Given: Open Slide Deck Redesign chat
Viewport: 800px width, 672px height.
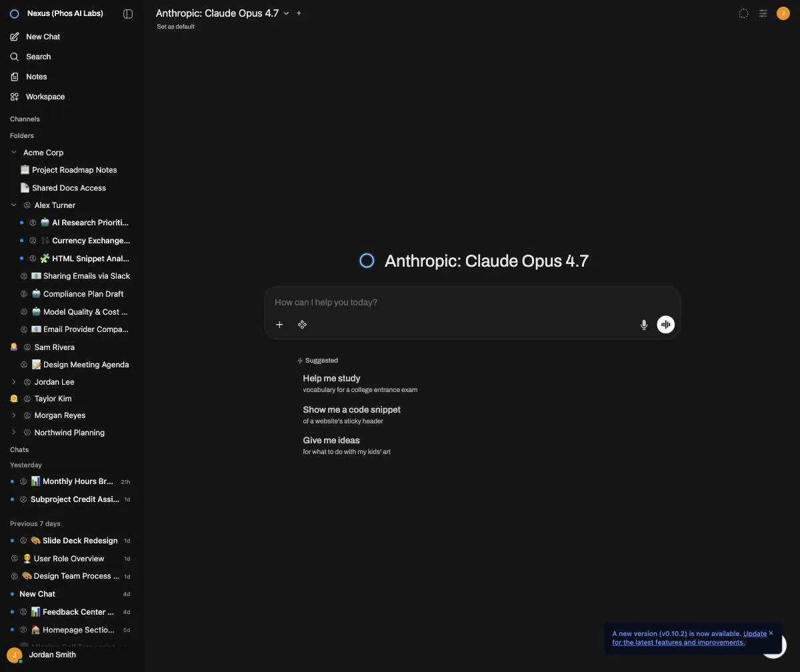Looking at the screenshot, I should [71, 541].
